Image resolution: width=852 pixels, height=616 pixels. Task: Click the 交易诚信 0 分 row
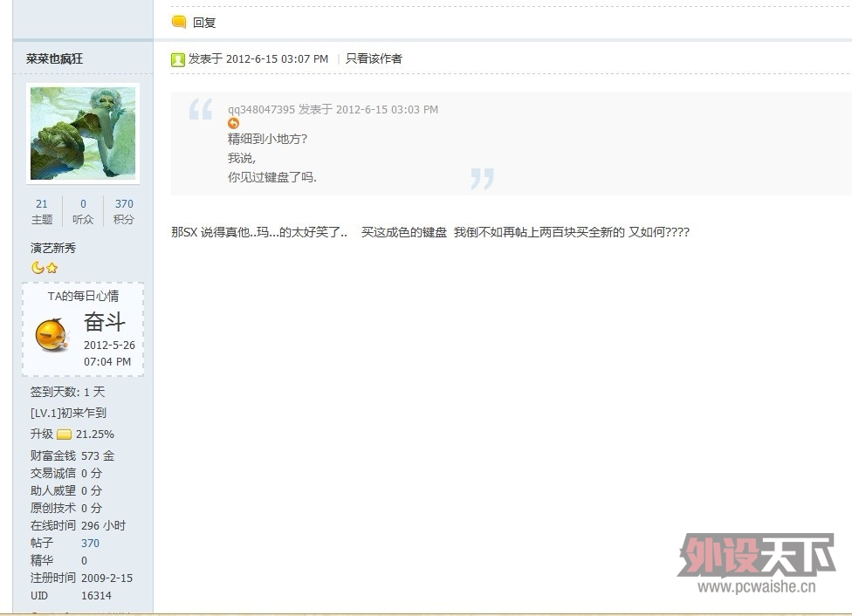click(66, 473)
